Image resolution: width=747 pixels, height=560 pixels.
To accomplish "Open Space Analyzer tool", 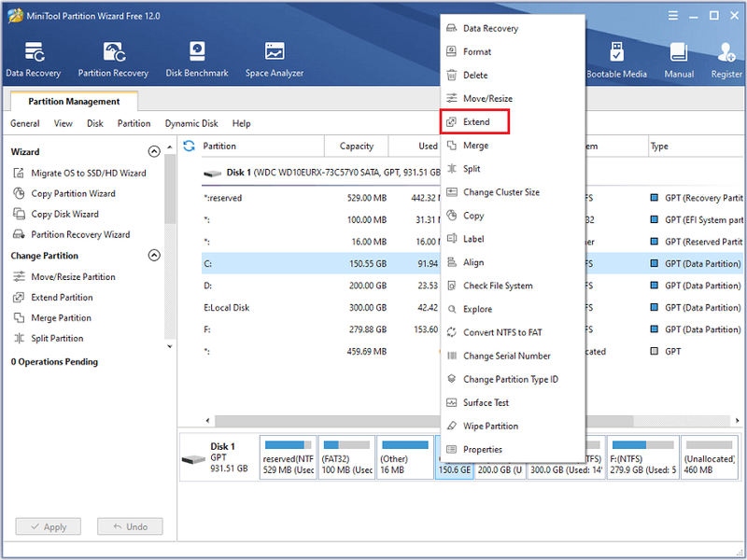I will coord(275,60).
